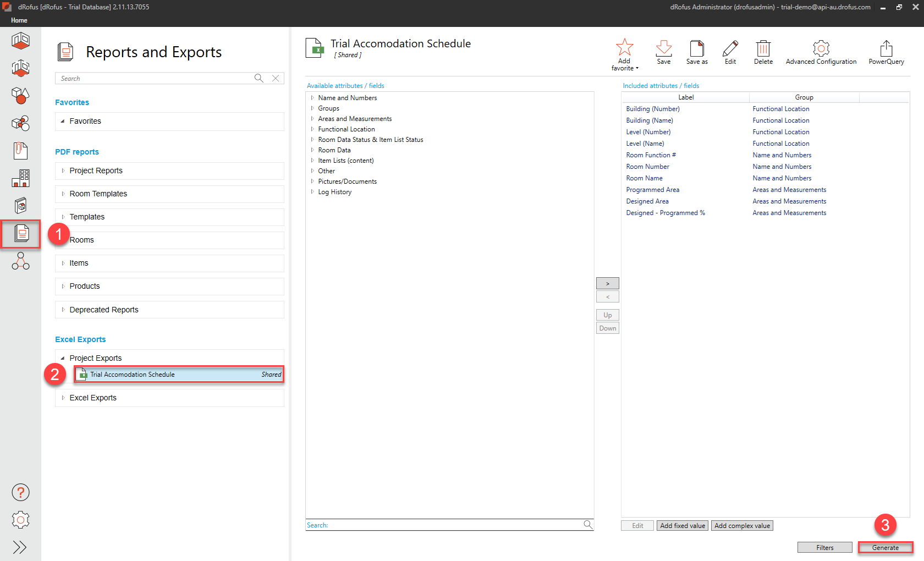Click the Save as icon
The width and height of the screenshot is (924, 561).
click(697, 49)
